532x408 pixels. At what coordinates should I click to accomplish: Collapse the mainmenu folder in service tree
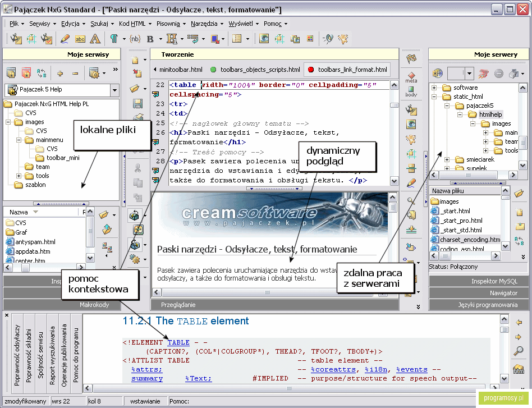click(19, 140)
